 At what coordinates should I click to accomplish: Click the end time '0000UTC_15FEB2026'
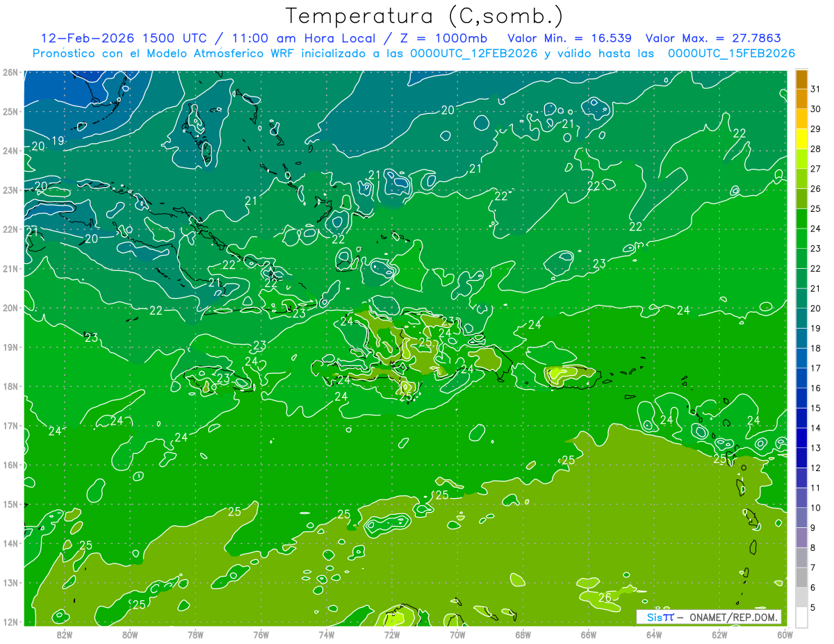coord(732,53)
